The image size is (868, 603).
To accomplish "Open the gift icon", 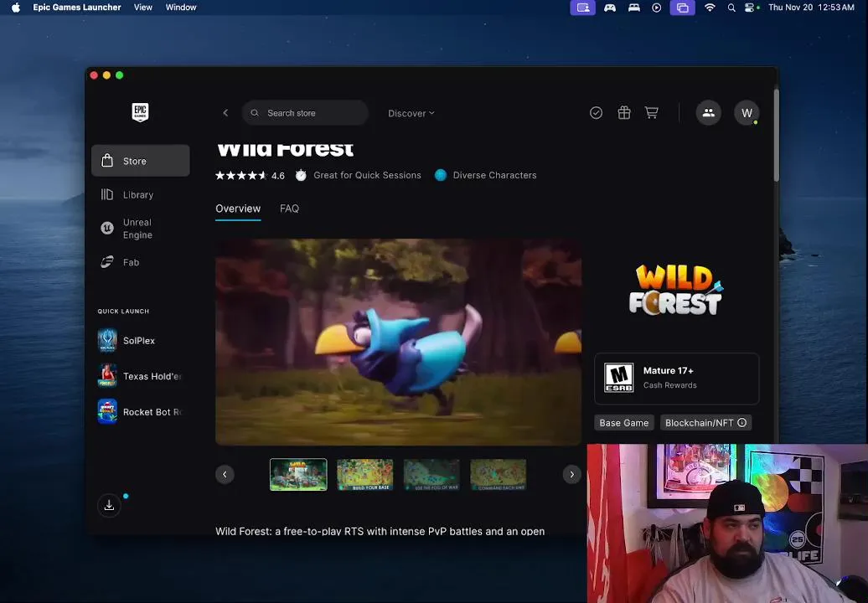I will point(624,113).
